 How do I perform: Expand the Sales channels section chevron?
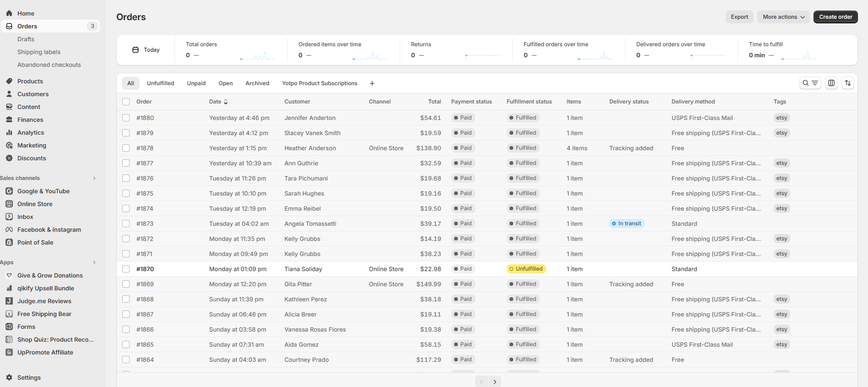click(94, 178)
